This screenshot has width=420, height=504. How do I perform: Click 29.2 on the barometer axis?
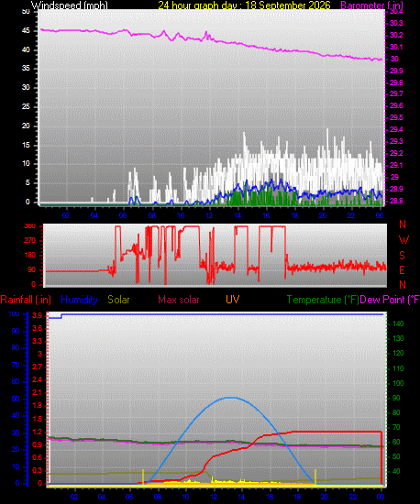[396, 153]
